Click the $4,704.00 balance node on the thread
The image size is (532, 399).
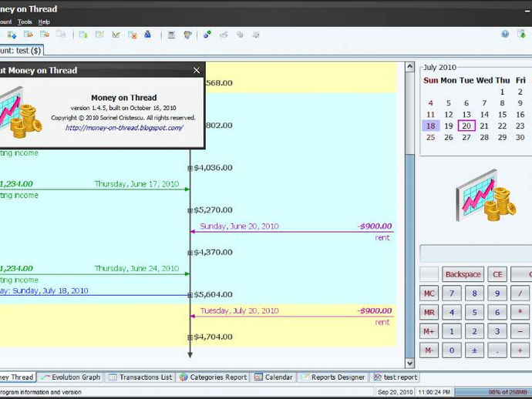[190, 337]
